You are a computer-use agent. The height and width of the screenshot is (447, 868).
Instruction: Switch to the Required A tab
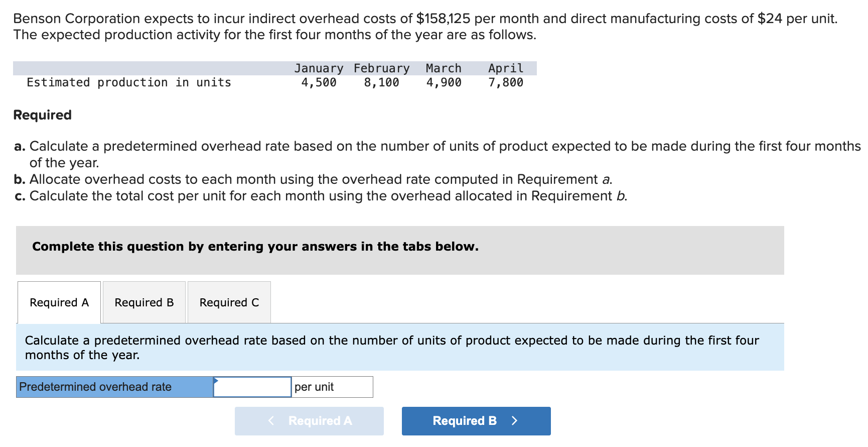[x=59, y=302]
